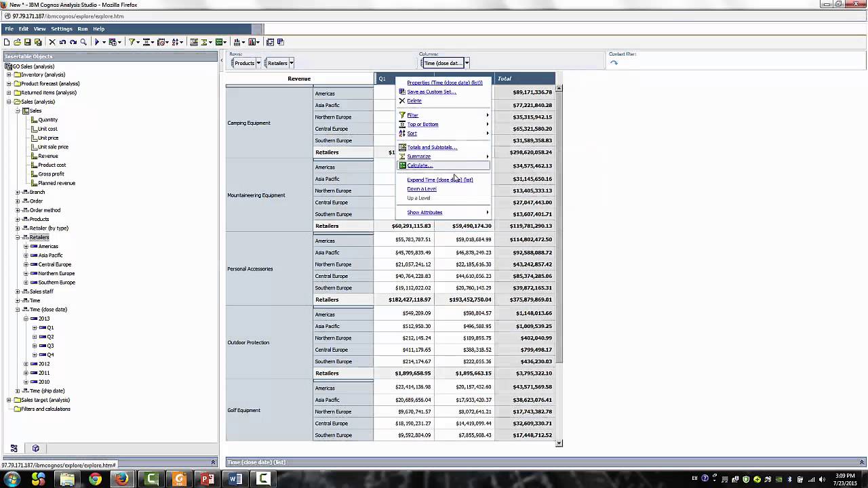Click the Camping Equipment row header

click(x=269, y=123)
